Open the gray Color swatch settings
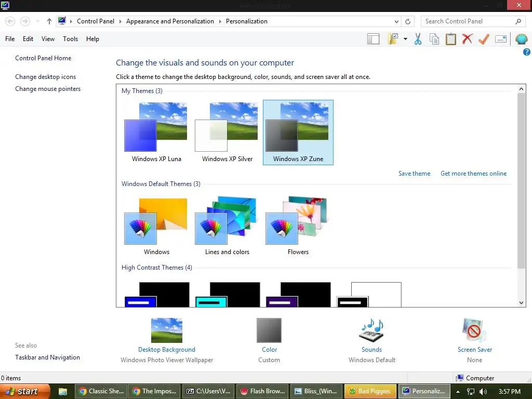The image size is (532, 399). 269,330
